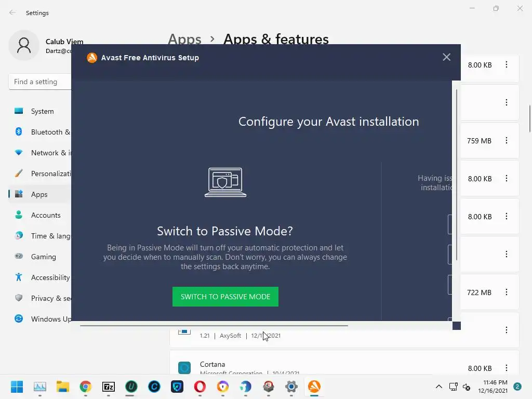Open Bluetooth settings in the sidebar
Image resolution: width=532 pixels, height=399 pixels.
[x=40, y=132]
